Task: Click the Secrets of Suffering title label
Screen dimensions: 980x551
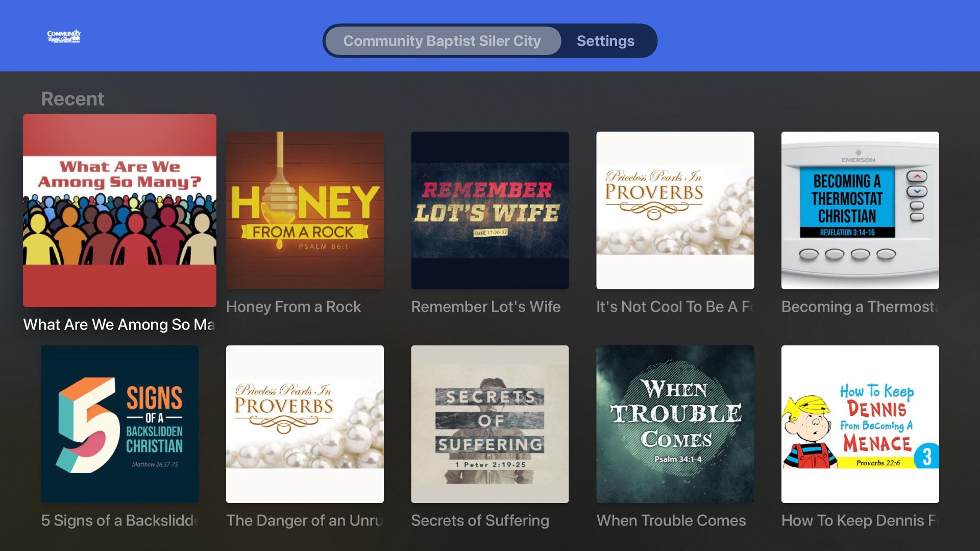Action: click(x=480, y=520)
